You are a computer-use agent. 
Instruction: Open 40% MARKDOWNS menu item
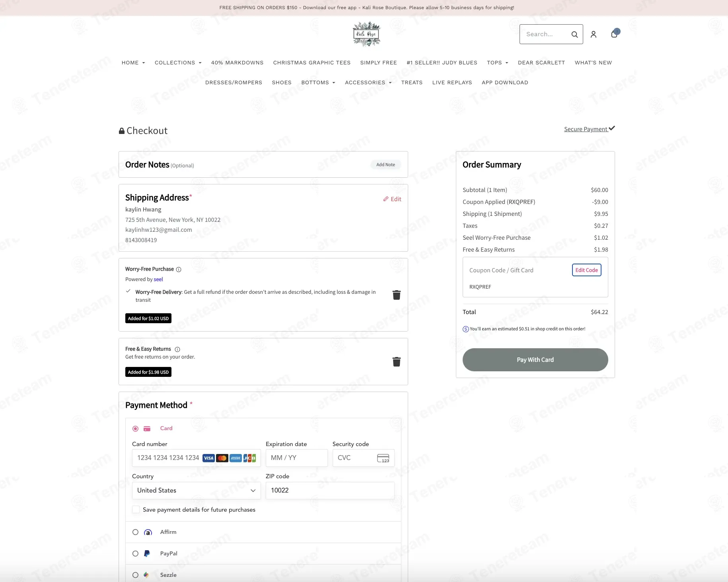pos(237,63)
